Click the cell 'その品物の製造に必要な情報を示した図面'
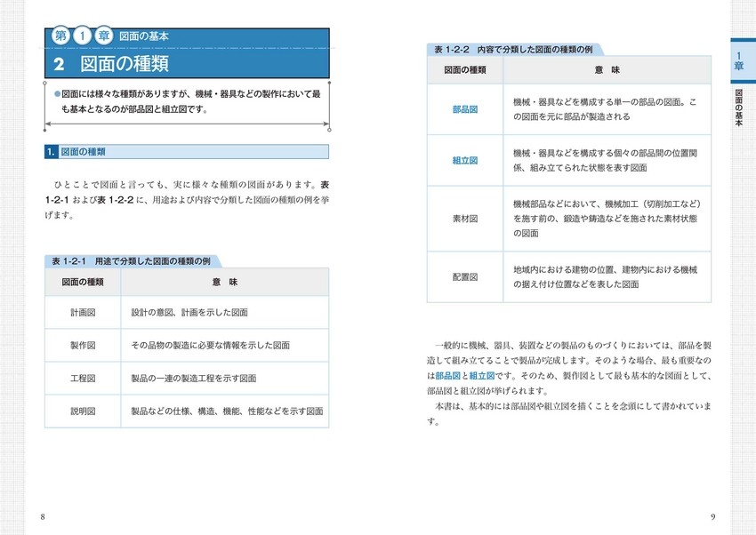Screen dimensions: 756x535 (225, 346)
